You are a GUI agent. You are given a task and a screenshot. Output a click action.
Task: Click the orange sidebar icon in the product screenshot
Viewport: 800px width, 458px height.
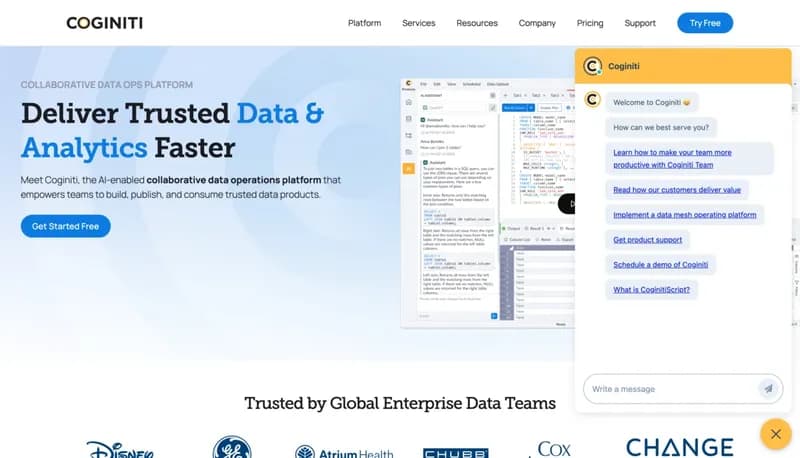click(x=409, y=169)
